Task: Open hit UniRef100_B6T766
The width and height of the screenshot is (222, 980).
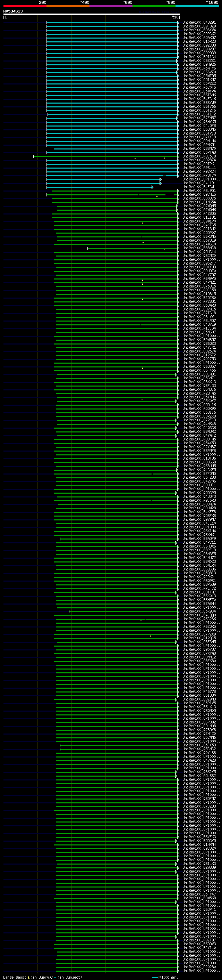Action: [x=199, y=106]
